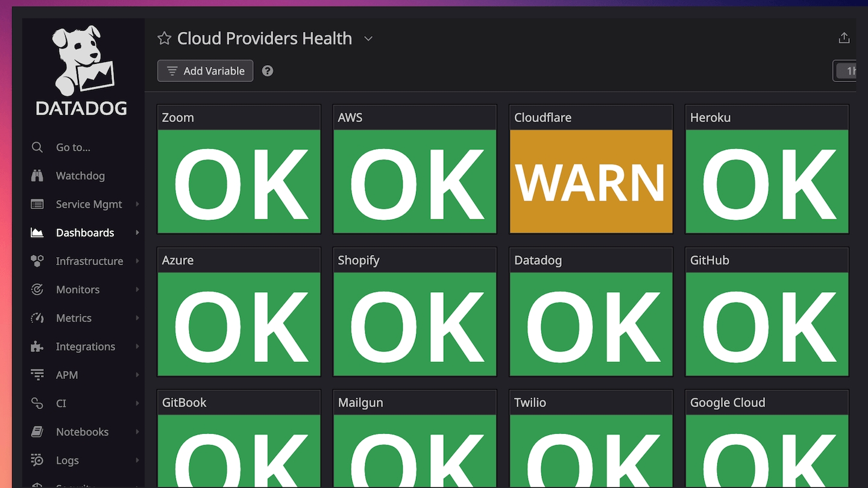This screenshot has width=868, height=488.
Task: Expand the Service Mgmt submenu arrow
Action: [137, 204]
